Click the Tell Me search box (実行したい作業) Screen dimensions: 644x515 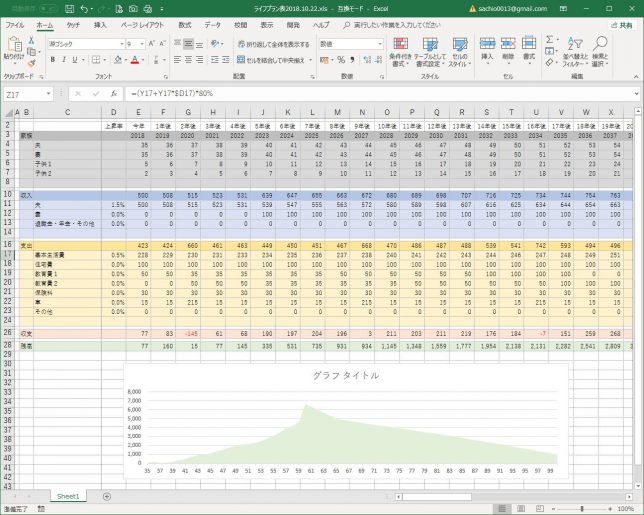[x=391, y=25]
